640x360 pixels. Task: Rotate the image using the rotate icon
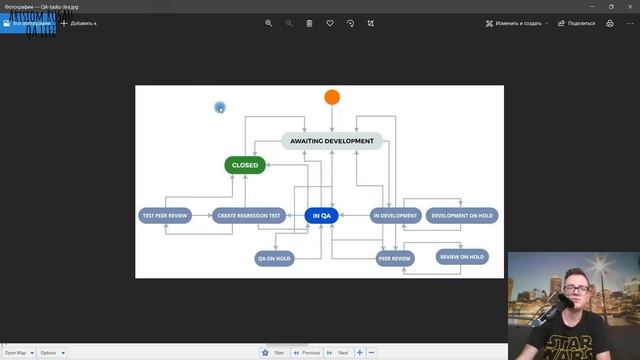point(350,23)
